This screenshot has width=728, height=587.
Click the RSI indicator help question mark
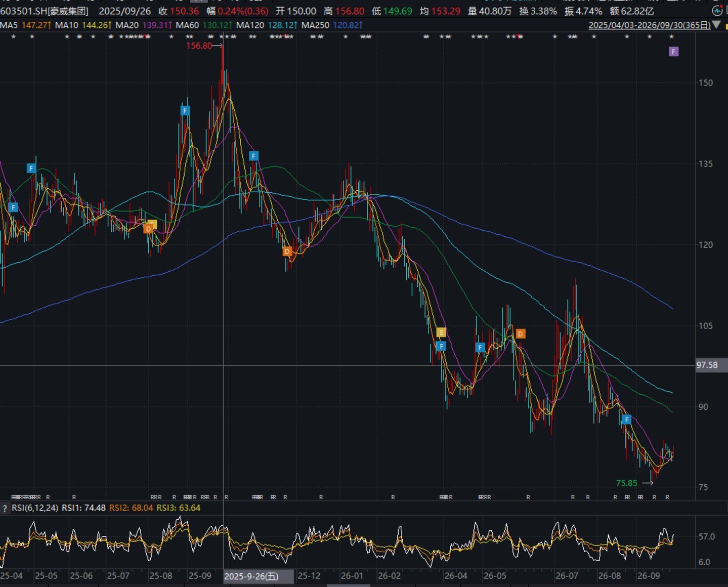point(5,508)
